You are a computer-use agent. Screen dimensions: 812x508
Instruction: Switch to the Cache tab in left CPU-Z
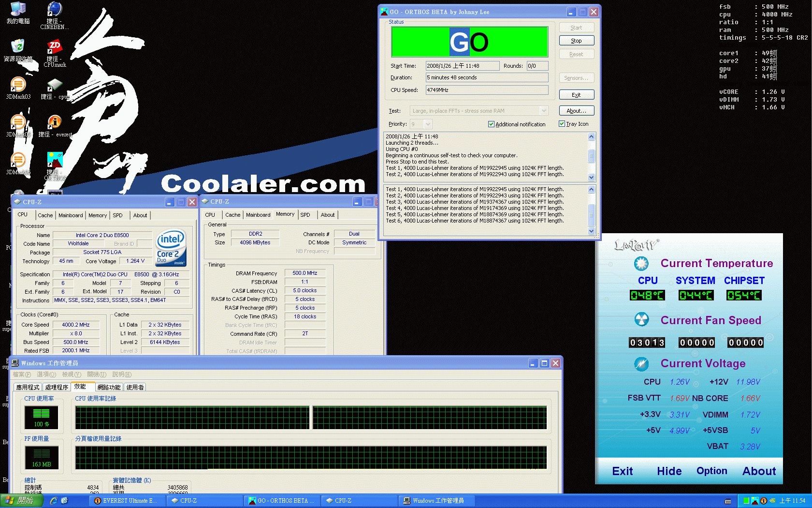pos(45,215)
